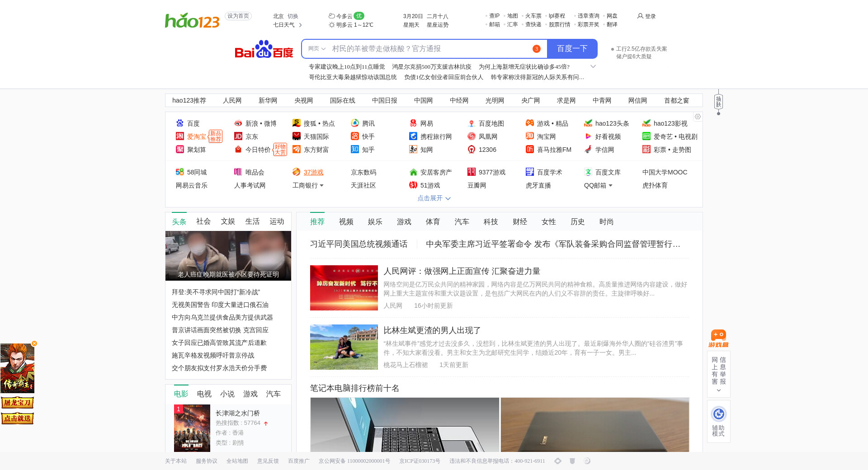Screen dimensions: 868x470
Task: Open the 工商银行 dropdown arrow
Action: 322,186
